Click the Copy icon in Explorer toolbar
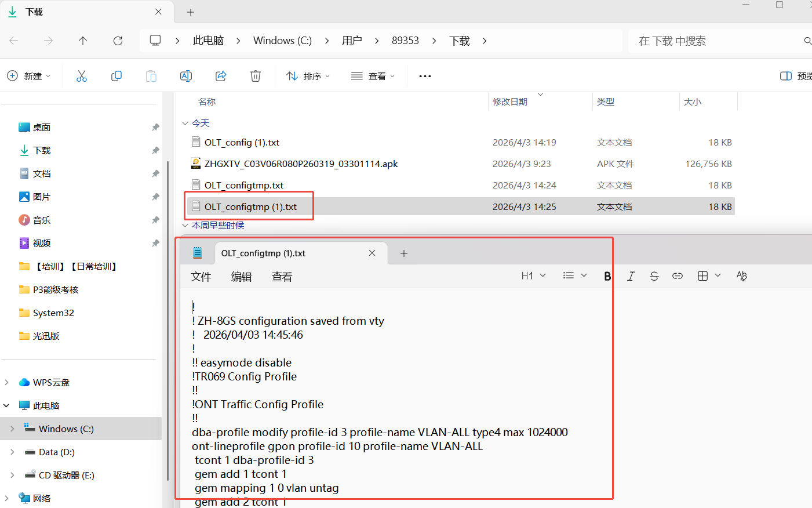 (116, 76)
